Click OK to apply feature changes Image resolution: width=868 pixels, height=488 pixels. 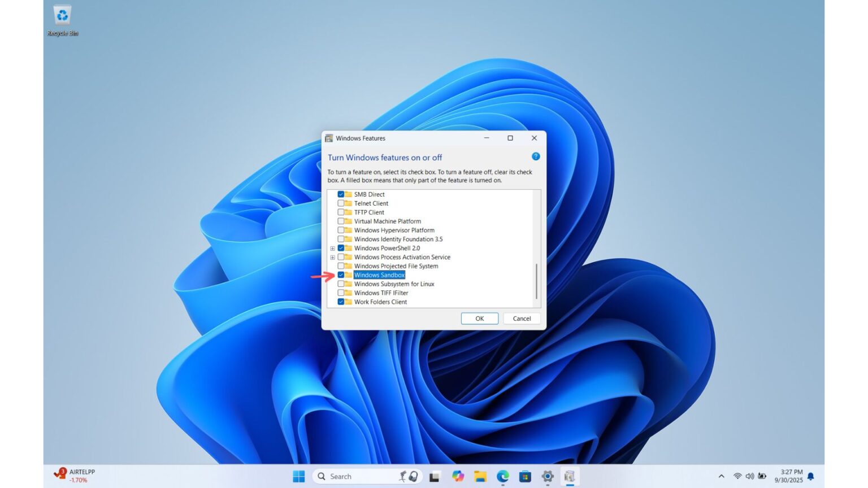point(479,318)
